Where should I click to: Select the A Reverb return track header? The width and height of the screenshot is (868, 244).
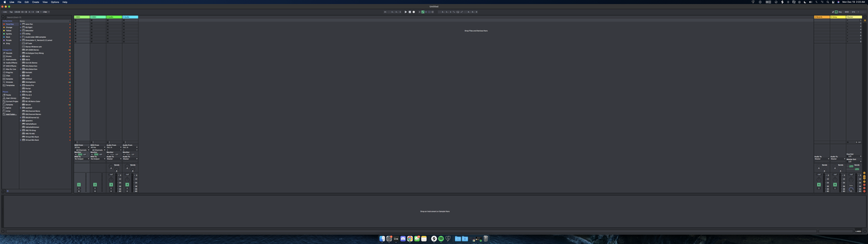tap(821, 17)
